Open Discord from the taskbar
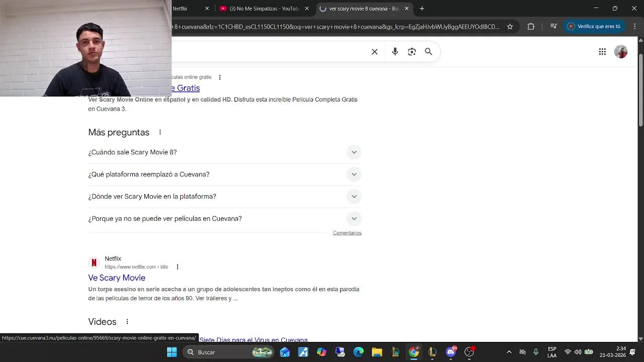Viewport: 644px width, 362px height. click(451, 352)
